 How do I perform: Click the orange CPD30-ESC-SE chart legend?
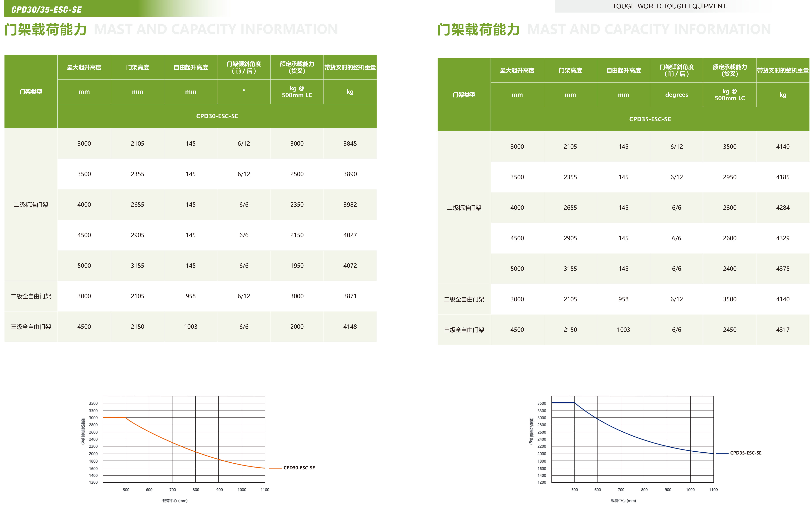(299, 468)
